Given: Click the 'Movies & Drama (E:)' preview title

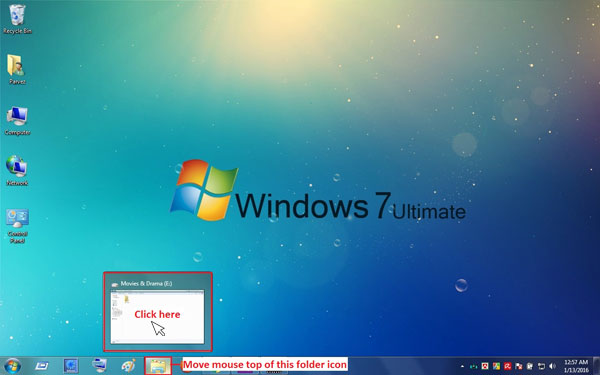Looking at the screenshot, I should click(146, 284).
